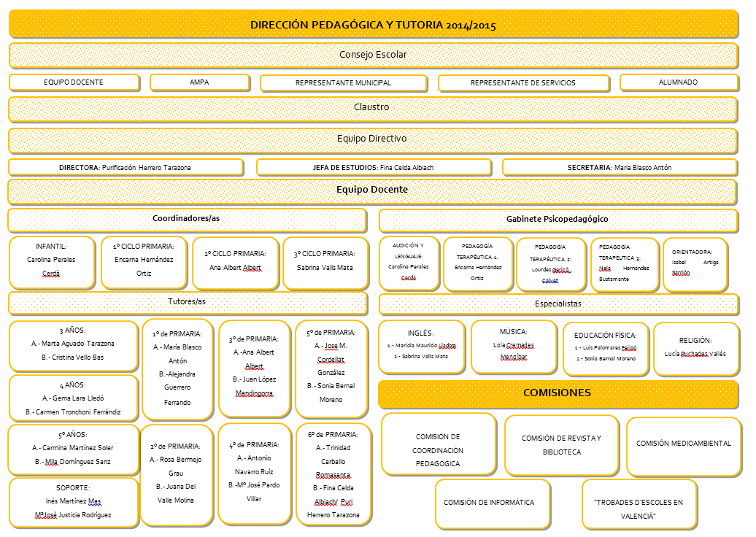
Task: Select the Consejo Escolar box
Action: click(x=373, y=55)
